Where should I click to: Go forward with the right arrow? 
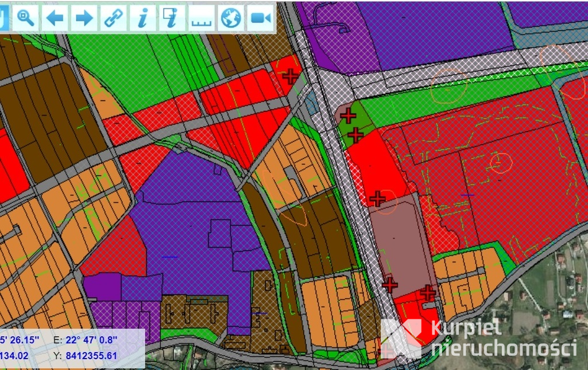pos(84,18)
